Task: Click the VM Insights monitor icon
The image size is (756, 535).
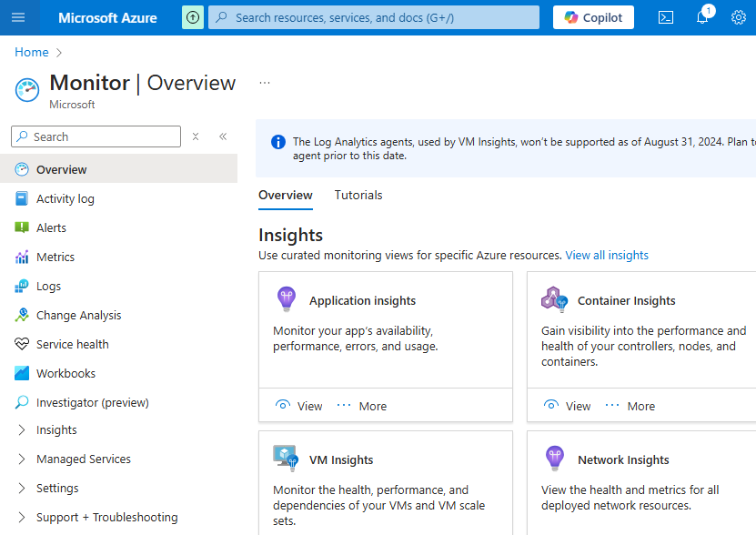Action: pyautogui.click(x=286, y=458)
